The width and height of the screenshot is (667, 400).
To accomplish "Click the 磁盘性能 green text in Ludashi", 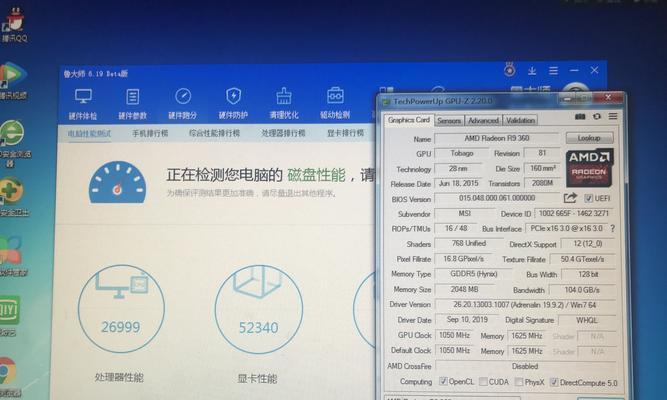I will 316,175.
